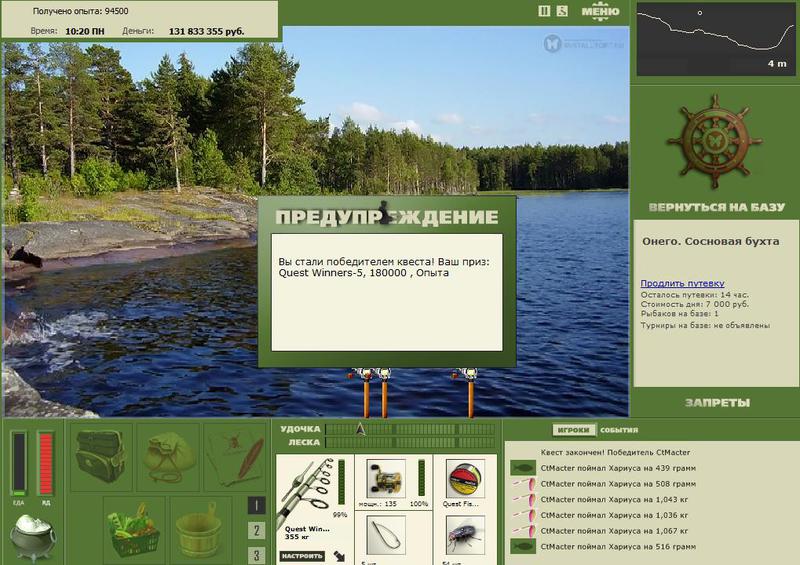Click 'Турниры на базе: не объявлены' text
800x565 pixels.
click(705, 325)
